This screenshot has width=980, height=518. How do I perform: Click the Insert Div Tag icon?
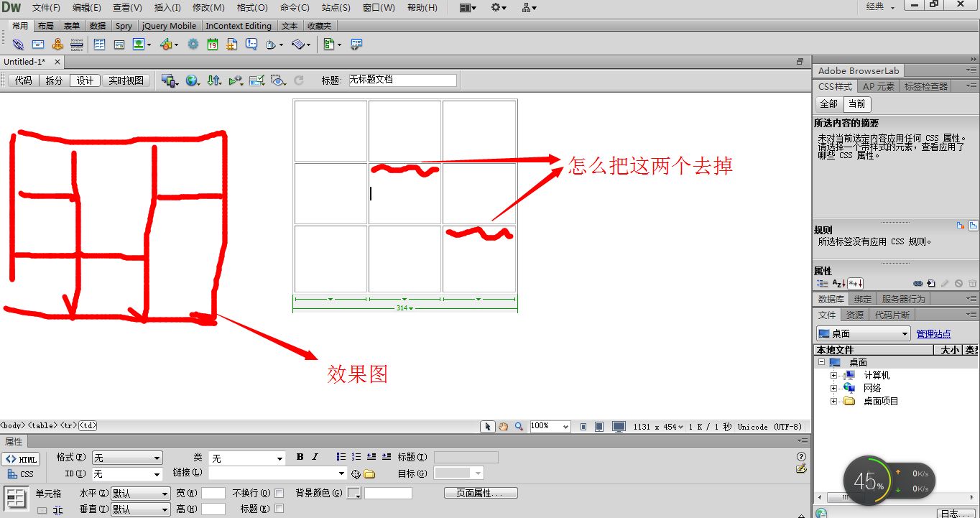tap(119, 45)
